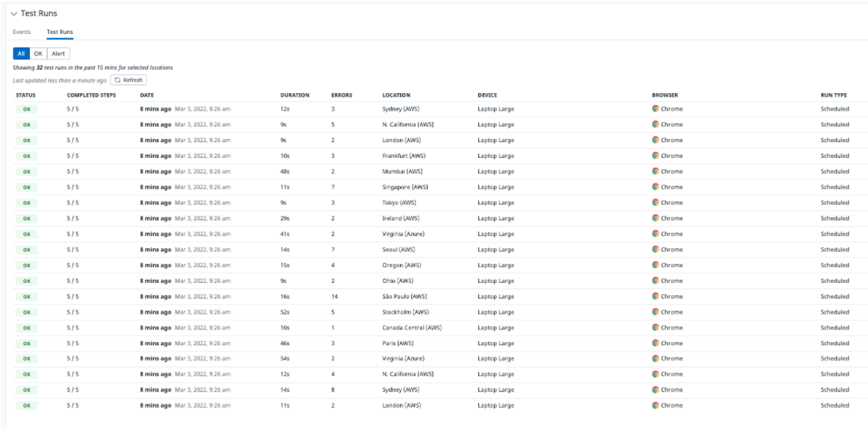Click the Chrome icon in the Mumbai row

tap(655, 171)
